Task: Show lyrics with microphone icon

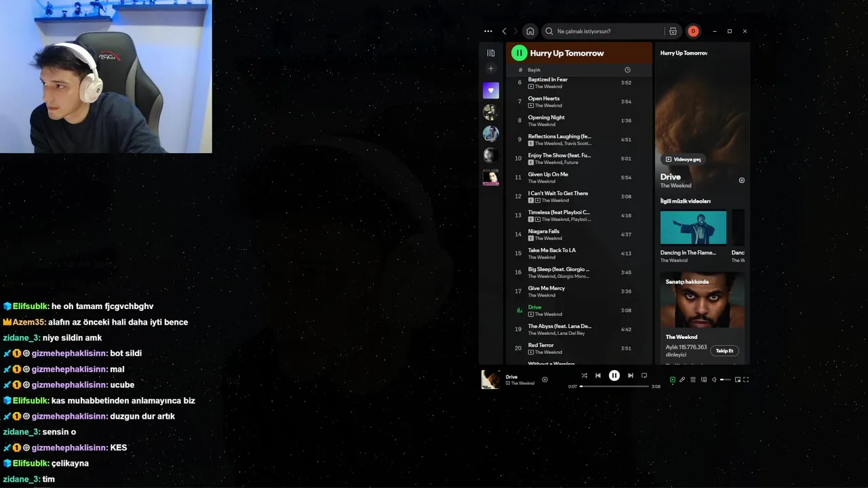Action: (x=682, y=380)
